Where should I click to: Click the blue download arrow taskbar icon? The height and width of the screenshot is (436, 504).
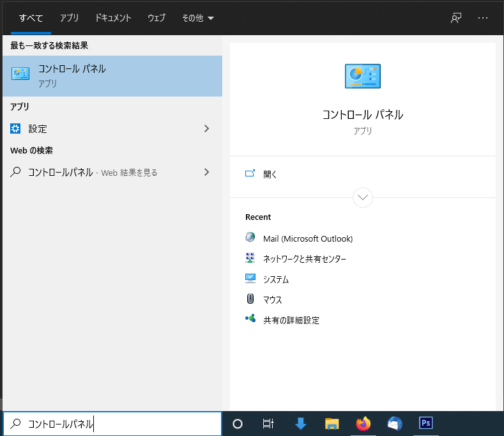[x=300, y=423]
